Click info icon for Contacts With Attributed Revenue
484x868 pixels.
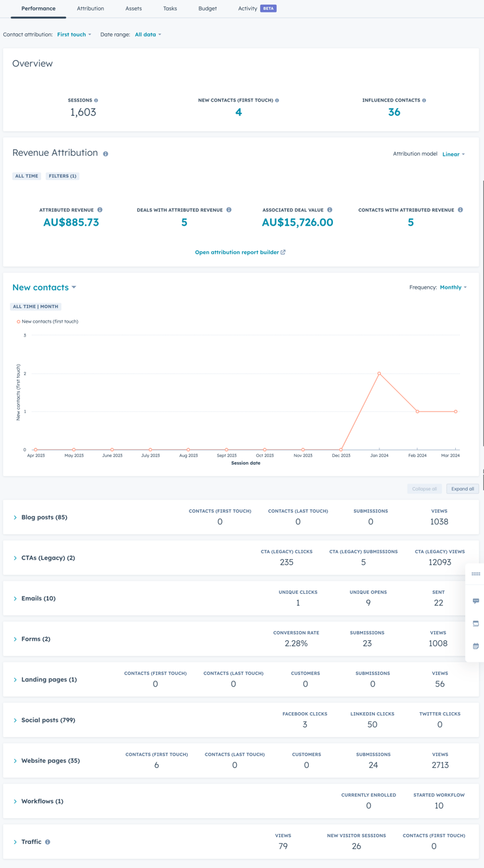[x=460, y=210]
